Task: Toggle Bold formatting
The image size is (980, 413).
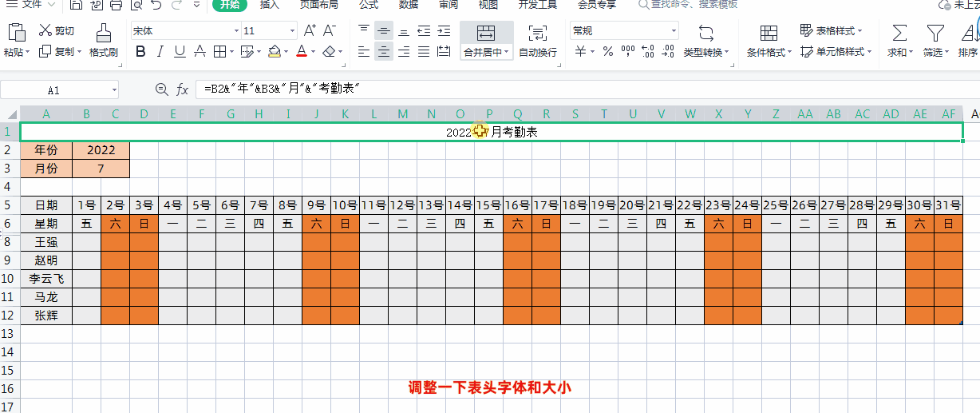Action: pos(141,52)
